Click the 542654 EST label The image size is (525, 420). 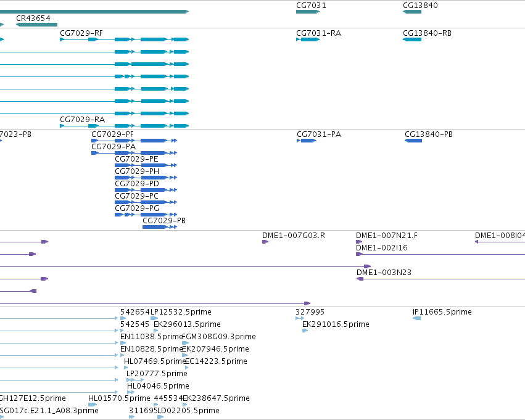(135, 312)
